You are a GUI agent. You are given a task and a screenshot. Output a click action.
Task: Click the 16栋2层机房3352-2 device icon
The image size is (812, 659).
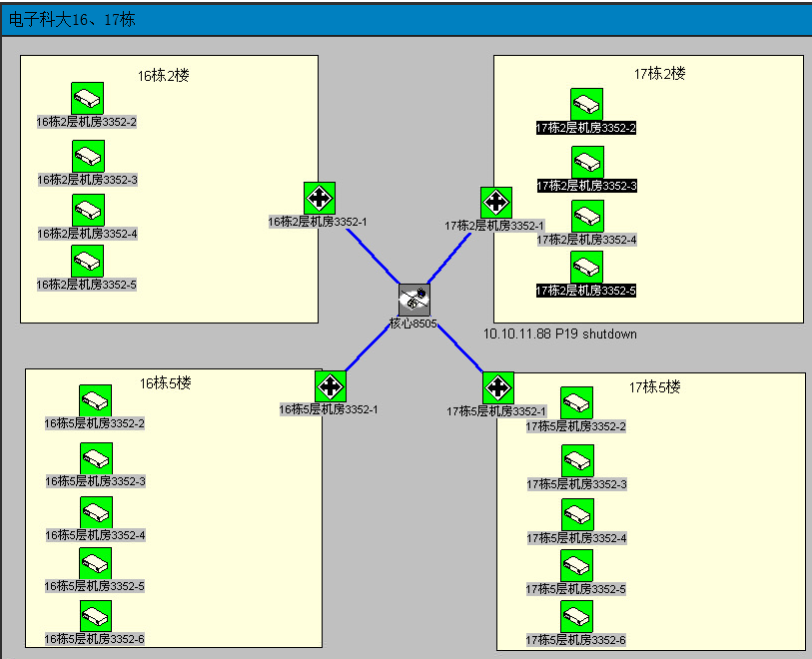click(x=87, y=98)
